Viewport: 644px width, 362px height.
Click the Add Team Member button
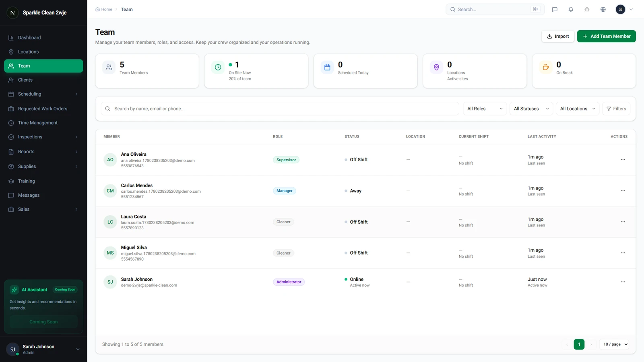(606, 36)
